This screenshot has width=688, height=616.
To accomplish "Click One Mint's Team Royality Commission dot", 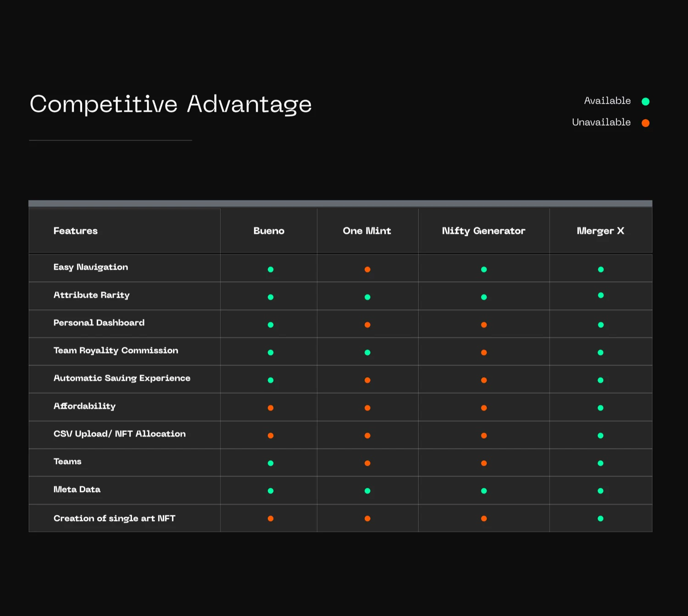I will pos(367,353).
